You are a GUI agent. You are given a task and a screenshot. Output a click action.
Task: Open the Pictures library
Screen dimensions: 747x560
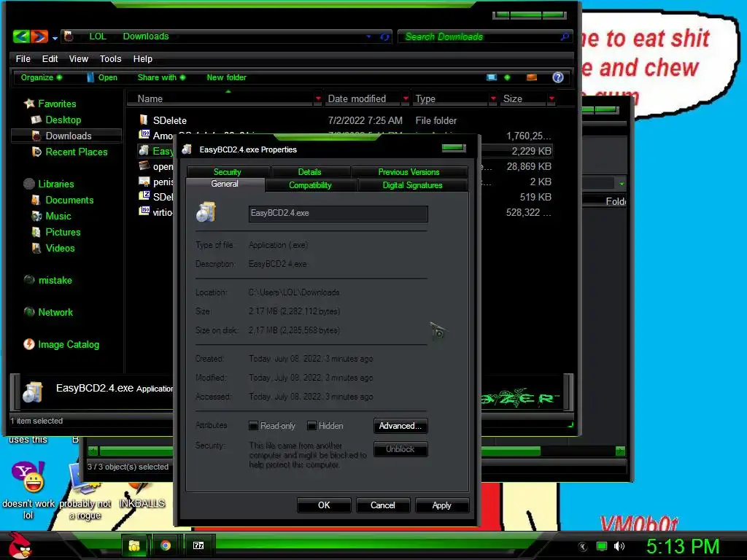63,232
